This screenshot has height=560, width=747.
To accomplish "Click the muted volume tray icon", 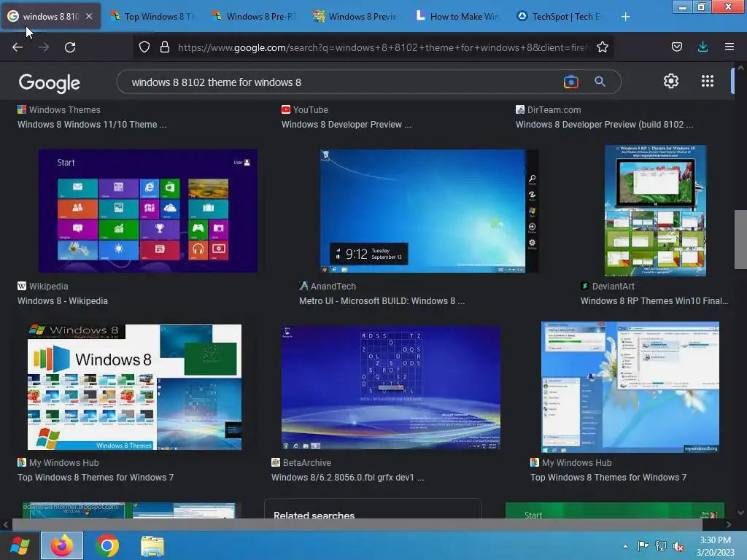I will pos(678,545).
